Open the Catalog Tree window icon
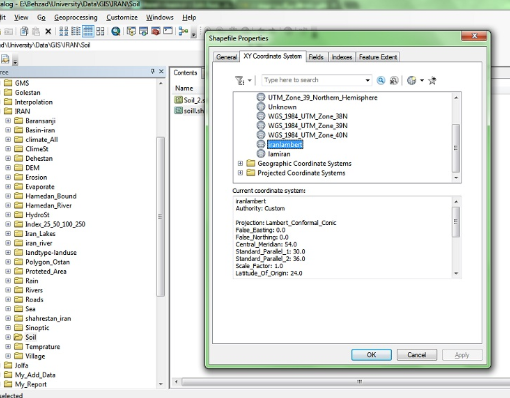The height and width of the screenshot is (398, 510). (131, 31)
